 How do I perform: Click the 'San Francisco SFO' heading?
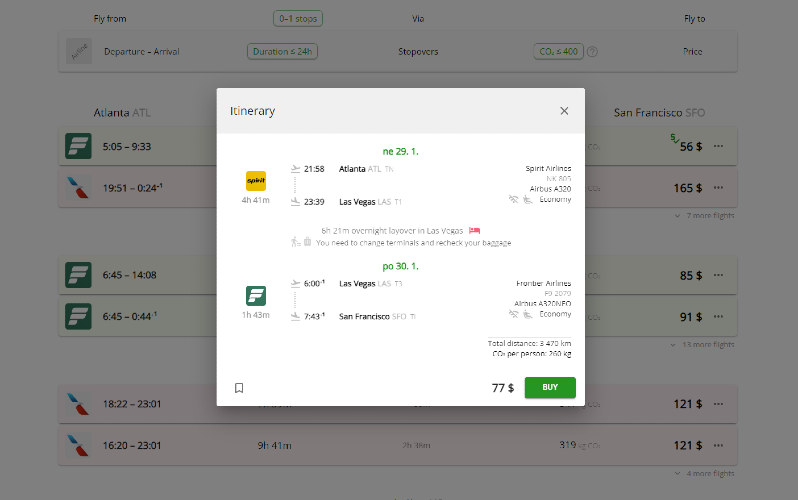[660, 113]
